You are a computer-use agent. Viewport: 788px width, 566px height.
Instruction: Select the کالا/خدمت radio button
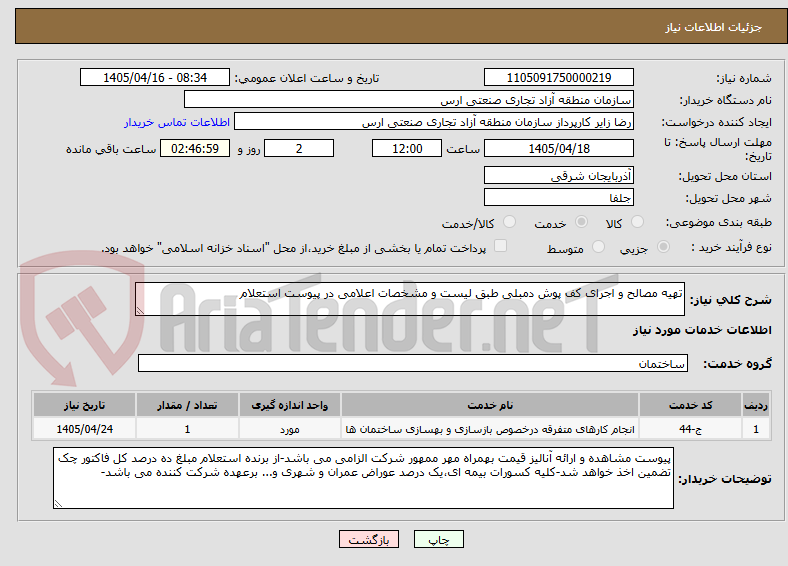coord(509,222)
